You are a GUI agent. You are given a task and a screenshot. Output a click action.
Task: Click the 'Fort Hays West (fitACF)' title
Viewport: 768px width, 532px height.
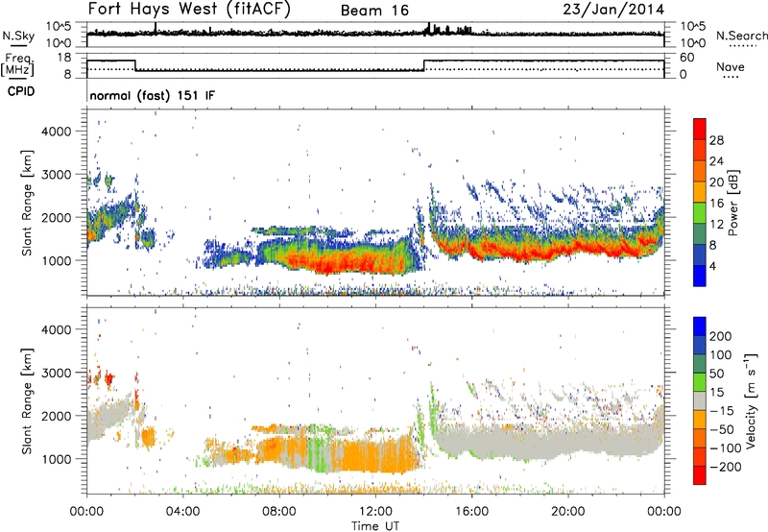189,9
